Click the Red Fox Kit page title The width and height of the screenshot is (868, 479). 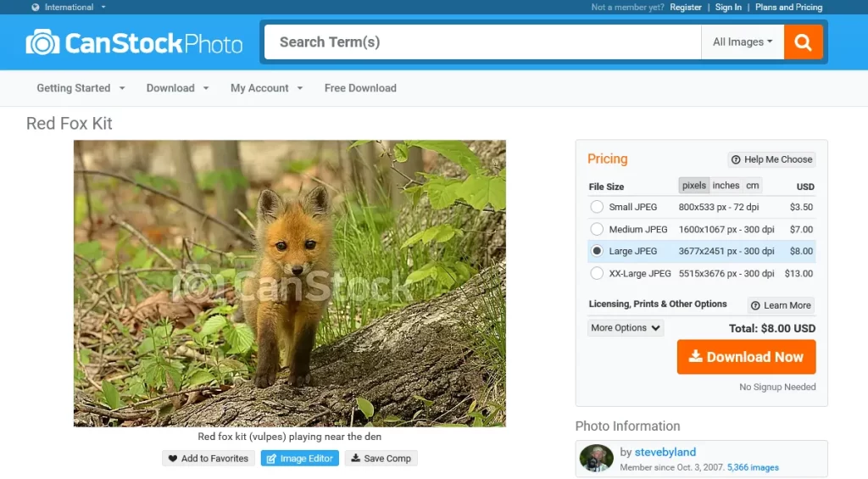(x=70, y=124)
